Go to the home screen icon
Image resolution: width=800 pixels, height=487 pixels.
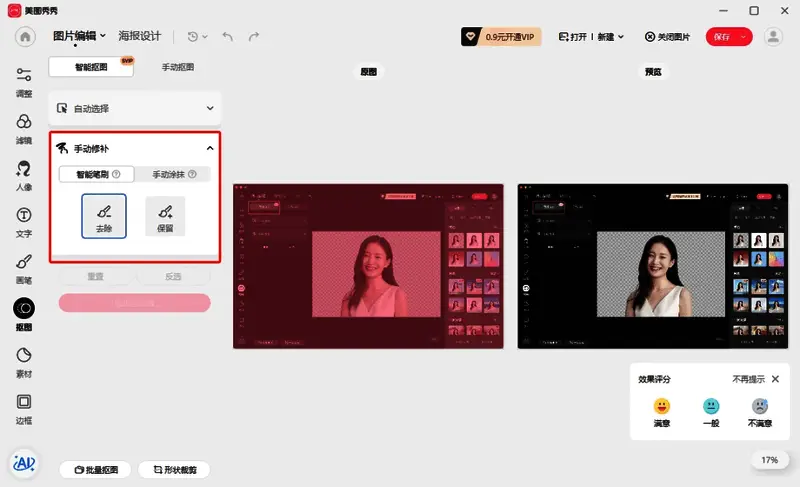(25, 36)
